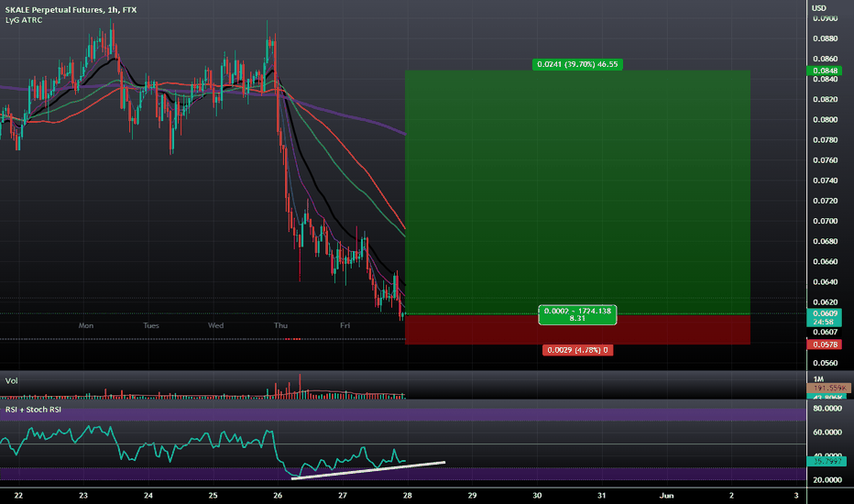Click the red 0.0578 stop price tag
Screen dimensions: 854x504
pyautogui.click(x=825, y=345)
